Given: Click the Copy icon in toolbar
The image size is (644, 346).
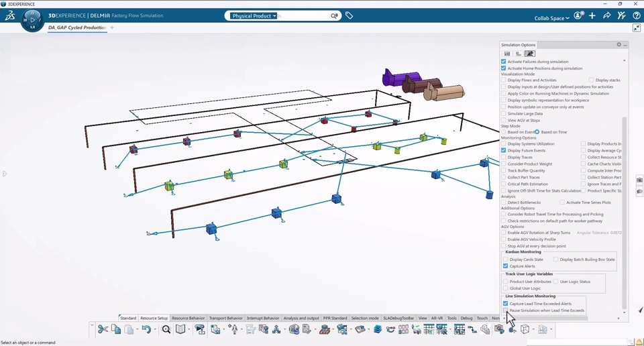Looking at the screenshot, I should click(116, 329).
